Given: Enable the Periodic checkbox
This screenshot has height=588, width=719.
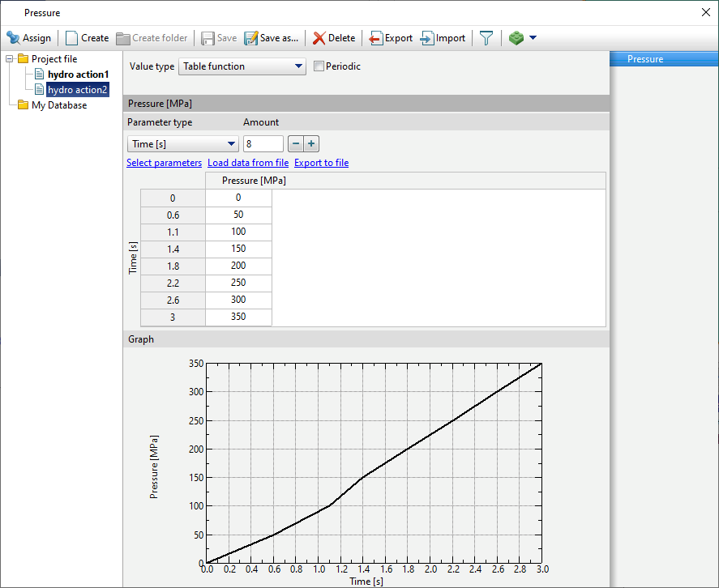Looking at the screenshot, I should (319, 66).
